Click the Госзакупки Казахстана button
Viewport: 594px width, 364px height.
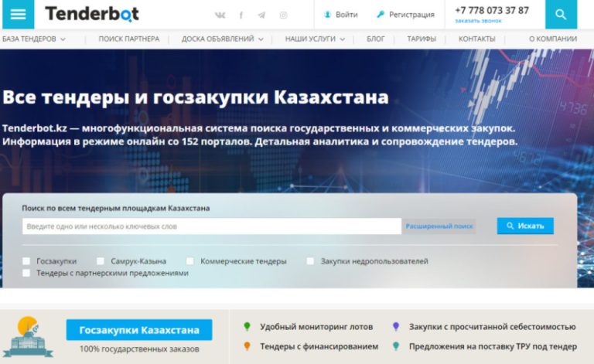coord(139,330)
